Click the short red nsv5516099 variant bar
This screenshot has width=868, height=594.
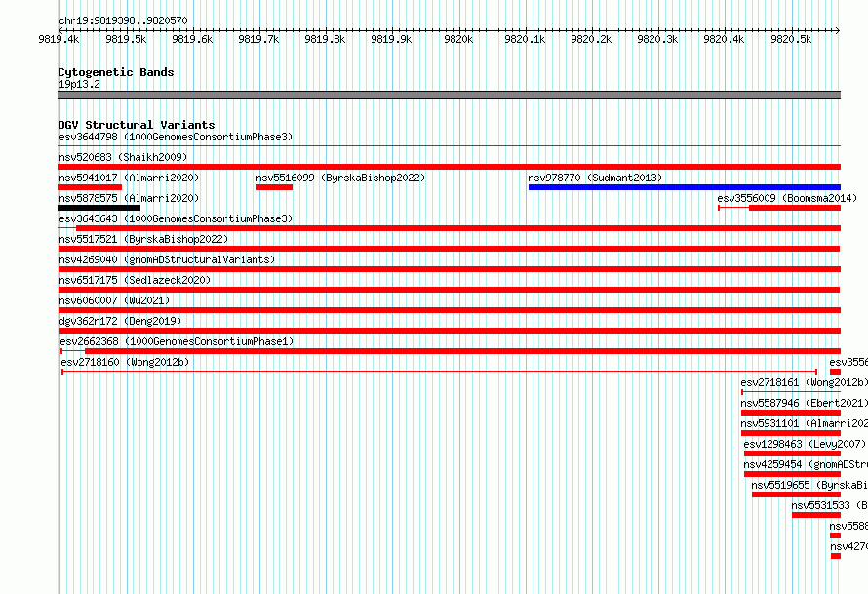(x=275, y=187)
